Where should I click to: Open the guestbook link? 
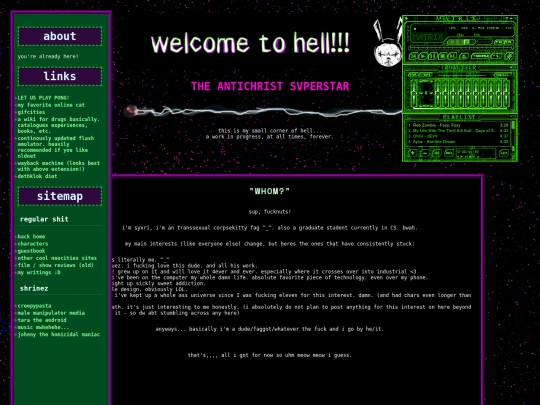[x=31, y=251]
